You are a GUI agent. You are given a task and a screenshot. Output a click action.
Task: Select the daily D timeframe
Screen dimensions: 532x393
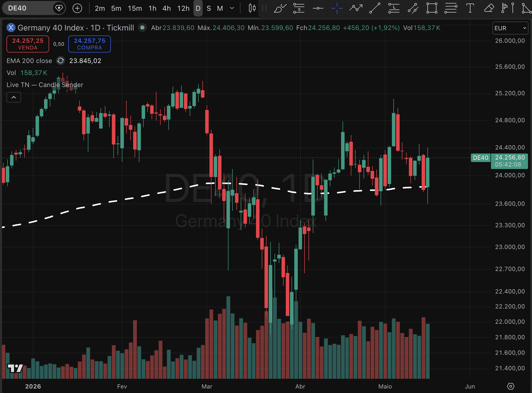pyautogui.click(x=198, y=8)
